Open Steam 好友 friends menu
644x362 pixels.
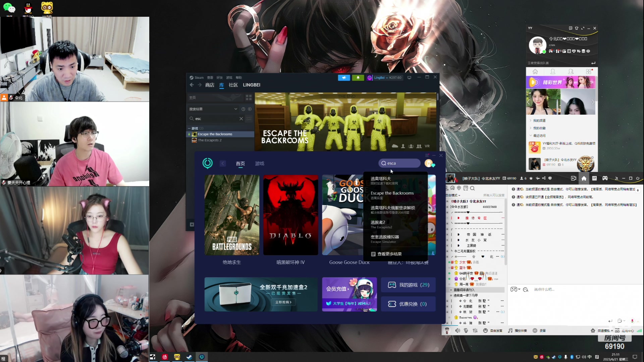[220, 77]
